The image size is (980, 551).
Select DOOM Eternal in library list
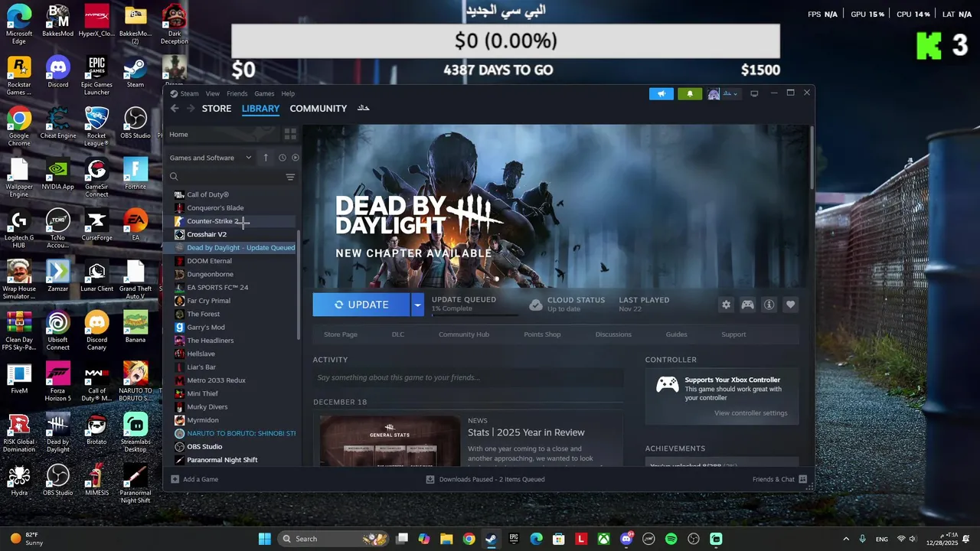coord(230,261)
